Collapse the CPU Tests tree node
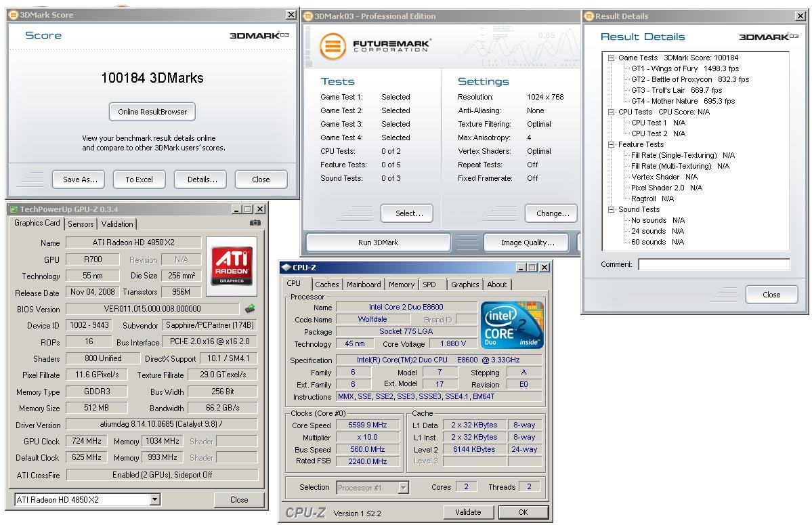Screen dimensions: 812x525 (611, 112)
